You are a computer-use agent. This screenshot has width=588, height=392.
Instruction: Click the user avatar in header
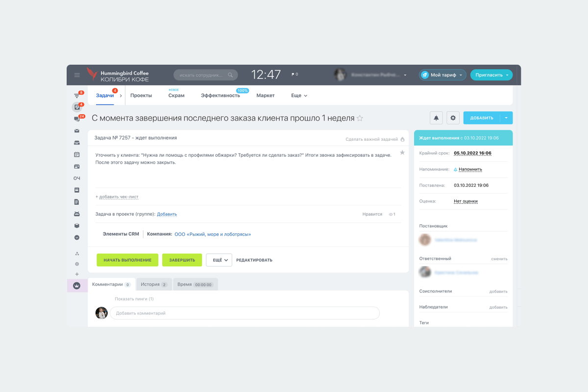(340, 75)
